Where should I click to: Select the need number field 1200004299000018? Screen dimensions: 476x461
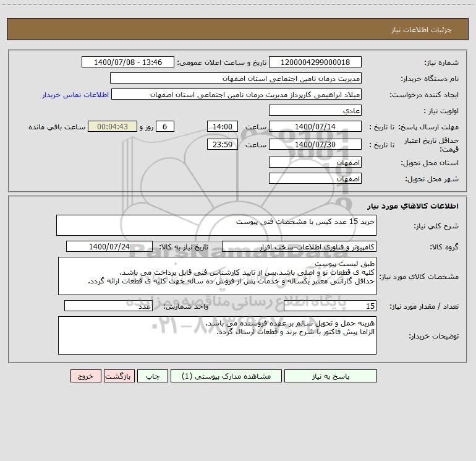click(x=315, y=62)
